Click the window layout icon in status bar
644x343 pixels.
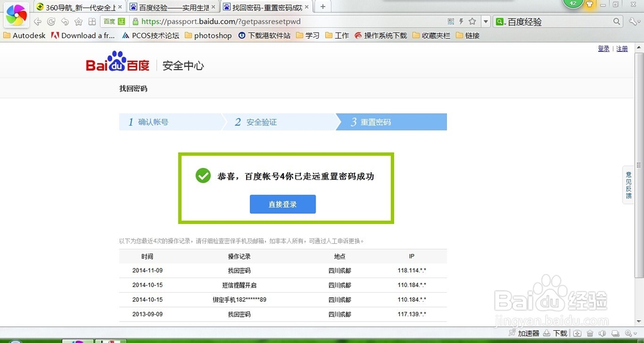tap(615, 333)
